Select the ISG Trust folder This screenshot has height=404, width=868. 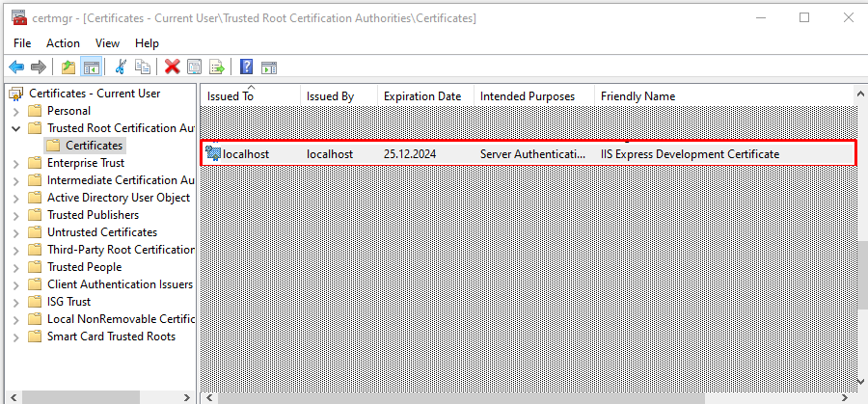tap(68, 302)
